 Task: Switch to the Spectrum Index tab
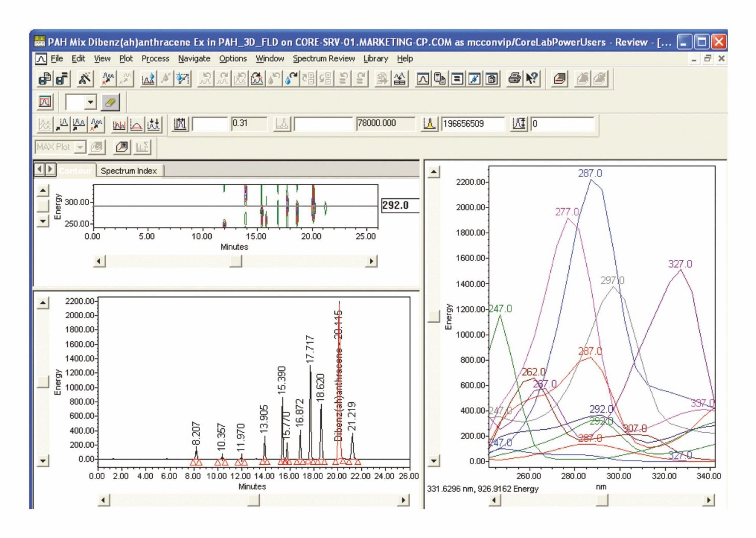point(129,171)
